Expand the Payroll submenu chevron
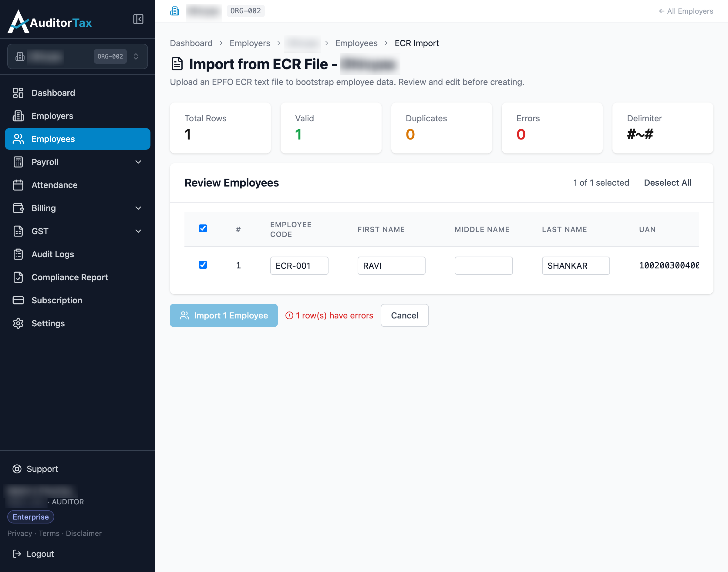 click(138, 162)
